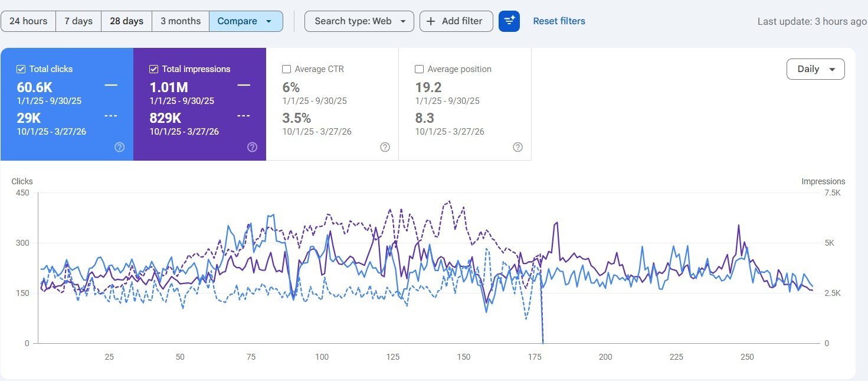
Task: Uncheck the Total clicks checkbox
Action: pyautogui.click(x=21, y=69)
